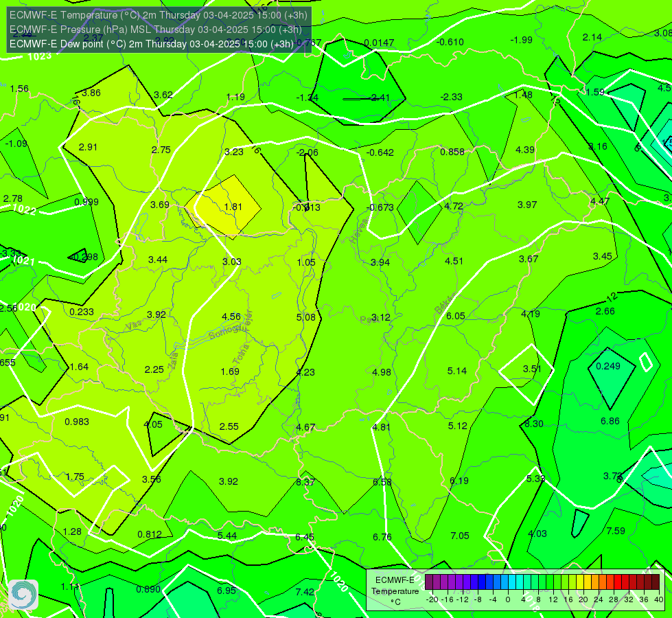Screen dimensions: 672x618
Task: Click the dew point value 2.75
Action: pyautogui.click(x=161, y=150)
